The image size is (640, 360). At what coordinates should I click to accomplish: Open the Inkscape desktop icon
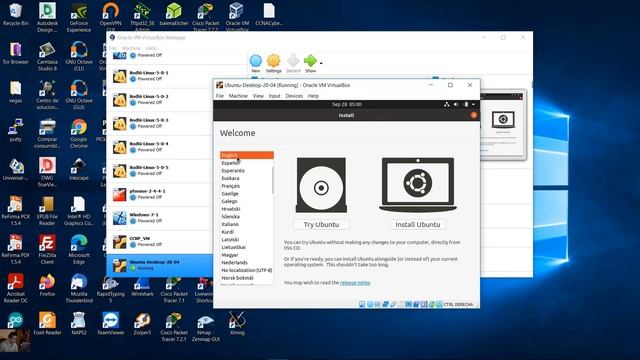coord(79,169)
